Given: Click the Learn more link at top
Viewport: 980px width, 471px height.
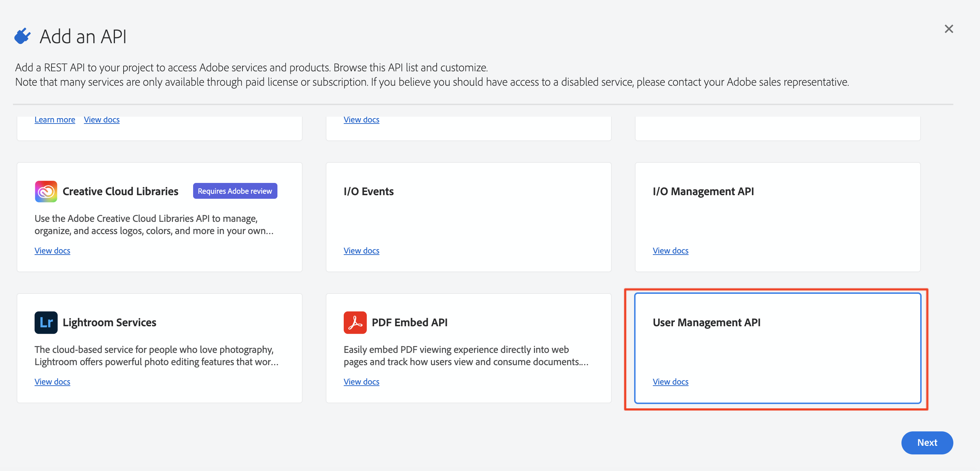Looking at the screenshot, I should tap(54, 119).
